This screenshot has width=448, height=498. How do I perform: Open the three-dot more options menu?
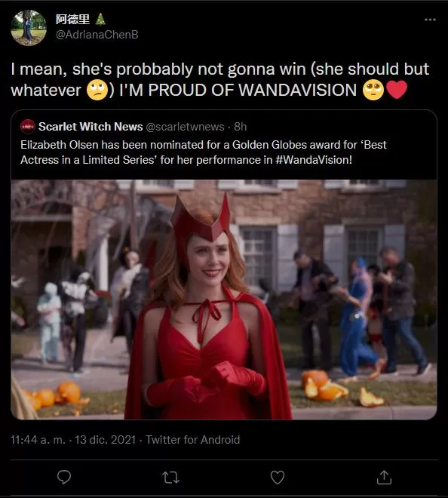[x=430, y=20]
